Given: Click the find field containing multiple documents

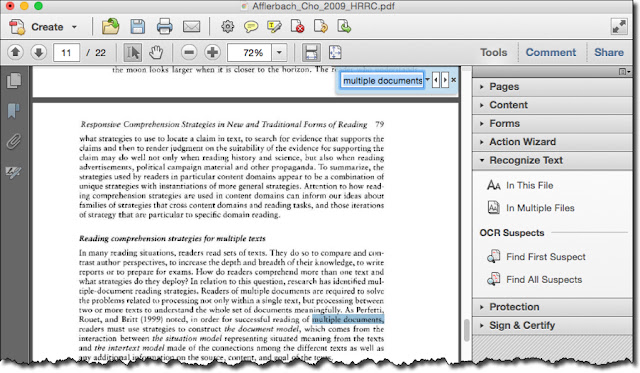Looking at the screenshot, I should click(x=382, y=80).
